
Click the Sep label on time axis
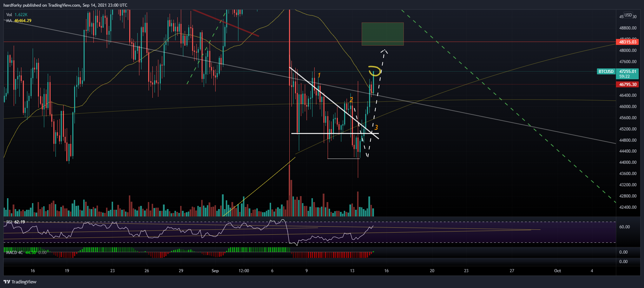coord(215,271)
